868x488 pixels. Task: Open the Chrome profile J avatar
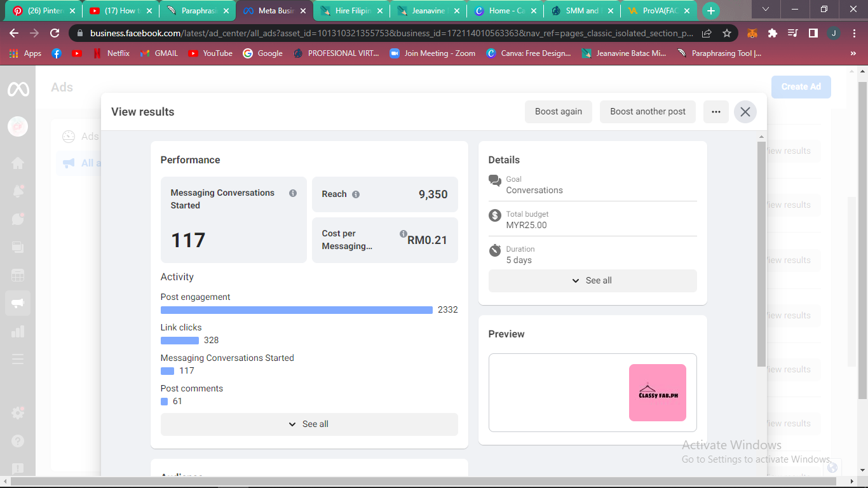pyautogui.click(x=833, y=33)
